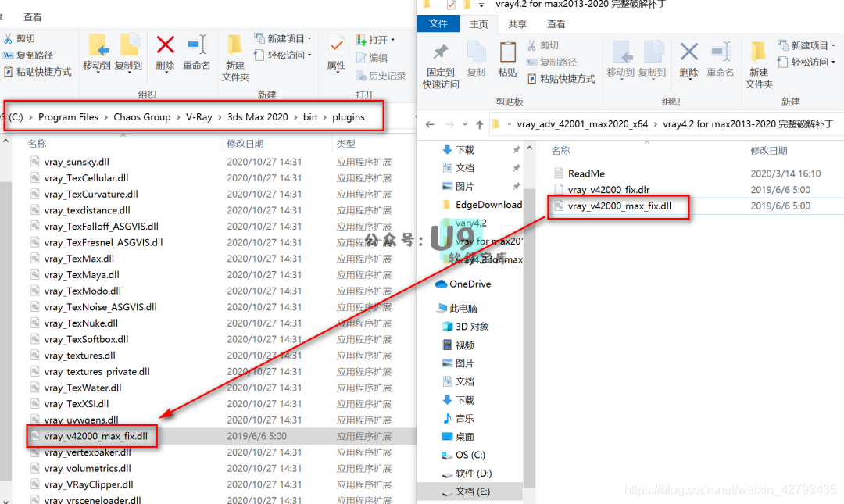Click the Paste (粘贴) button in the right window
This screenshot has width=844, height=504.
pyautogui.click(x=507, y=59)
